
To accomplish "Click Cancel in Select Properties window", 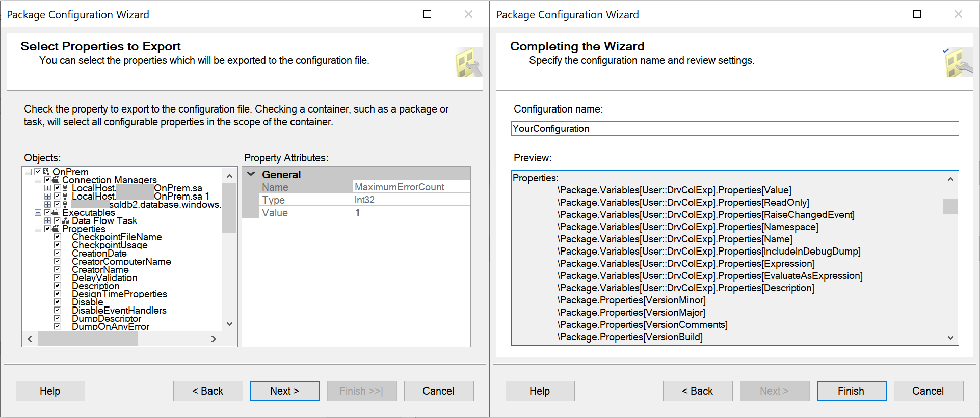I will coord(439,391).
